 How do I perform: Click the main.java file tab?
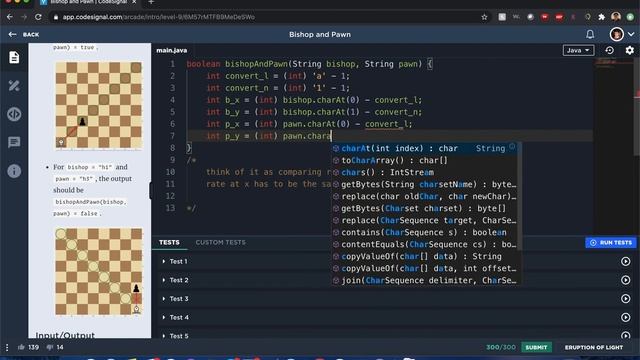point(171,50)
